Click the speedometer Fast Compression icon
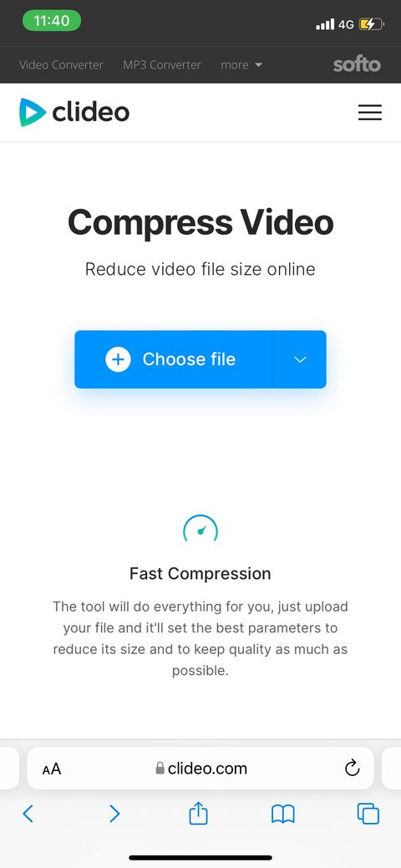 tap(200, 530)
